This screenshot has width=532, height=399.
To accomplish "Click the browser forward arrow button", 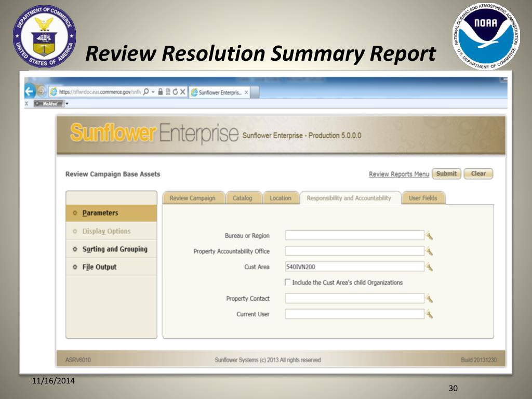I will tap(42, 91).
